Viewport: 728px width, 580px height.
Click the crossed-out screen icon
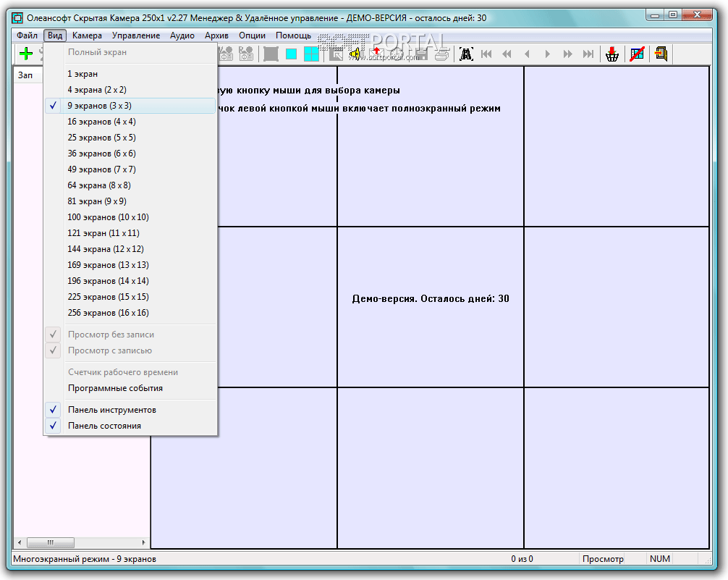(637, 54)
